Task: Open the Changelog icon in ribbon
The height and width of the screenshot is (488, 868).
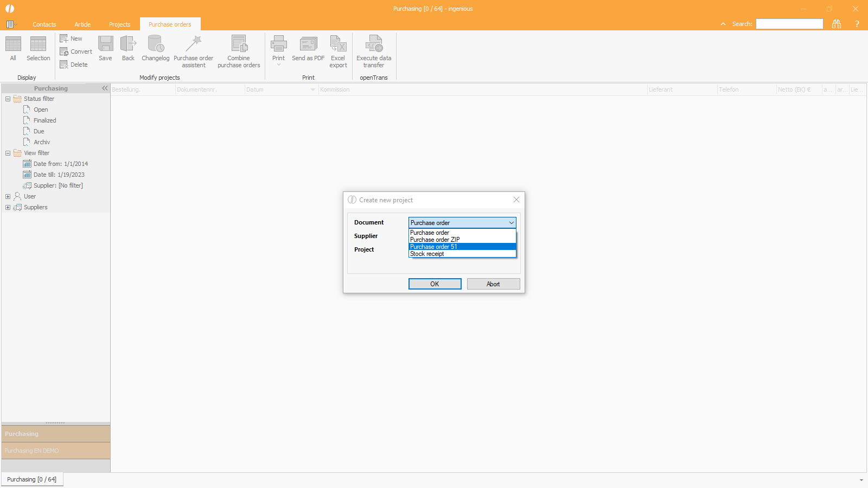Action: pos(156,44)
